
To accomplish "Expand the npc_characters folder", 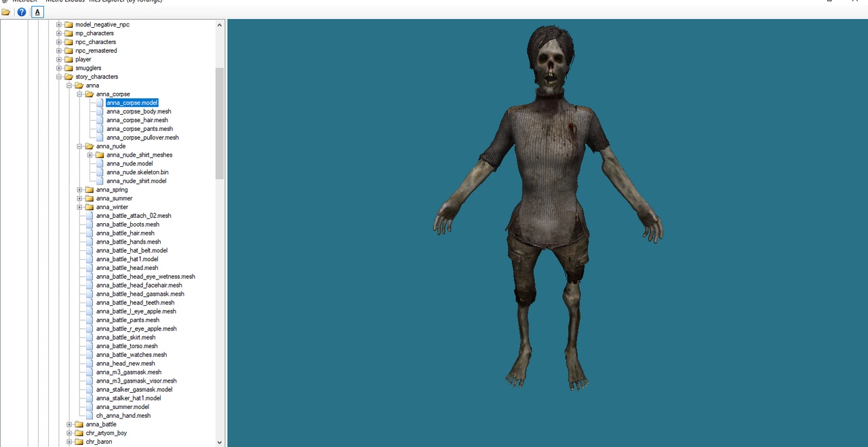I will 59,42.
